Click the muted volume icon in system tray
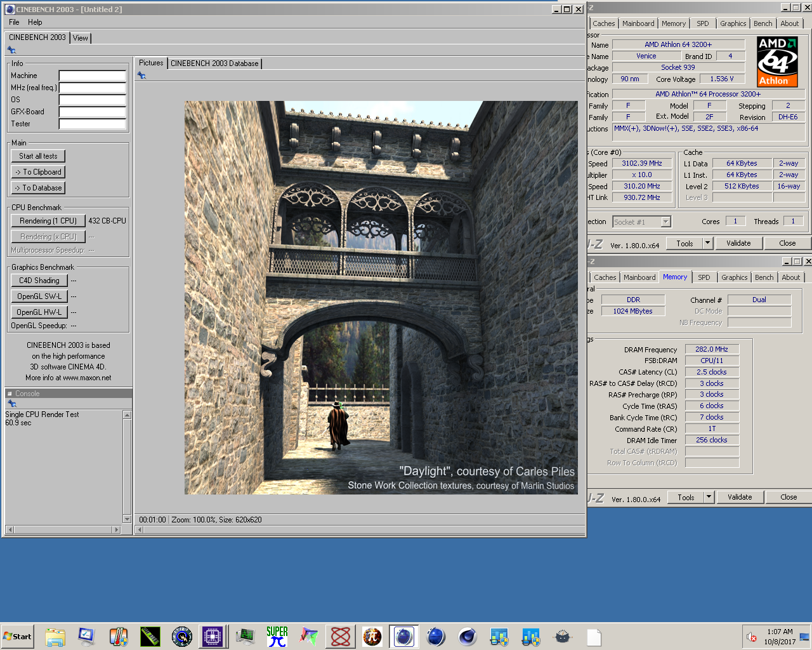This screenshot has height=650, width=812. pos(752,637)
